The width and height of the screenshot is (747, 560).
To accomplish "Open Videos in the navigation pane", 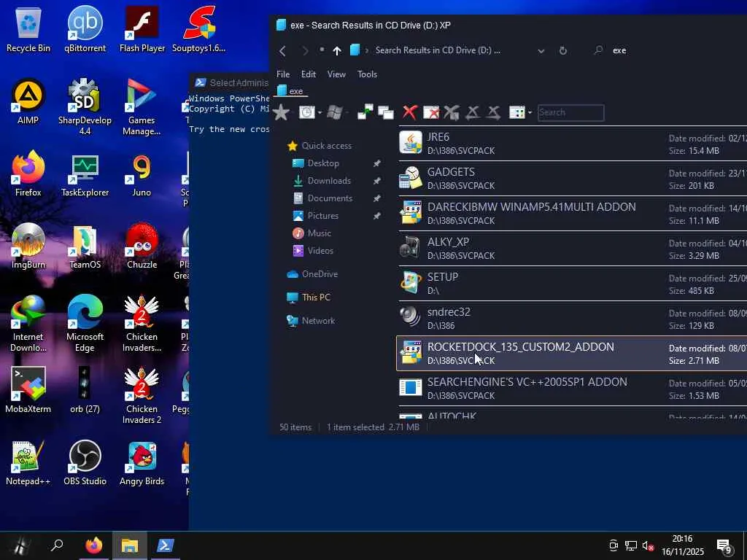I will coord(313,251).
